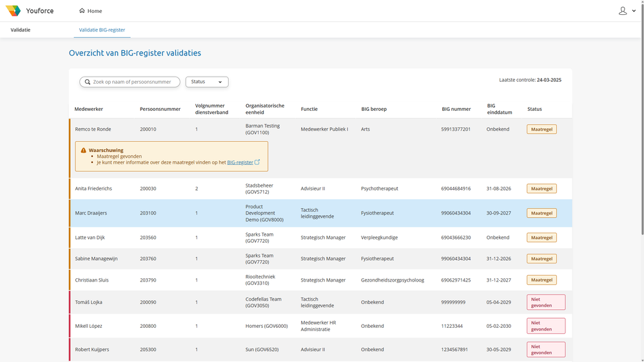Click Niet gevonden badge for Tomáš Lojka

(545, 302)
